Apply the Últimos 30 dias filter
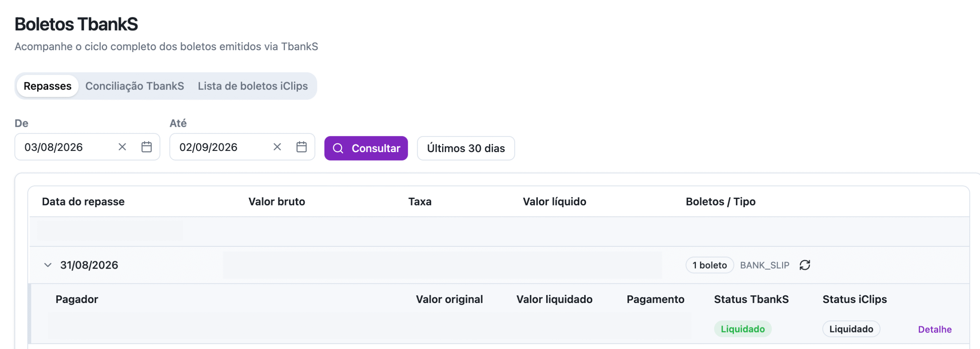This screenshot has width=980, height=349. [466, 148]
